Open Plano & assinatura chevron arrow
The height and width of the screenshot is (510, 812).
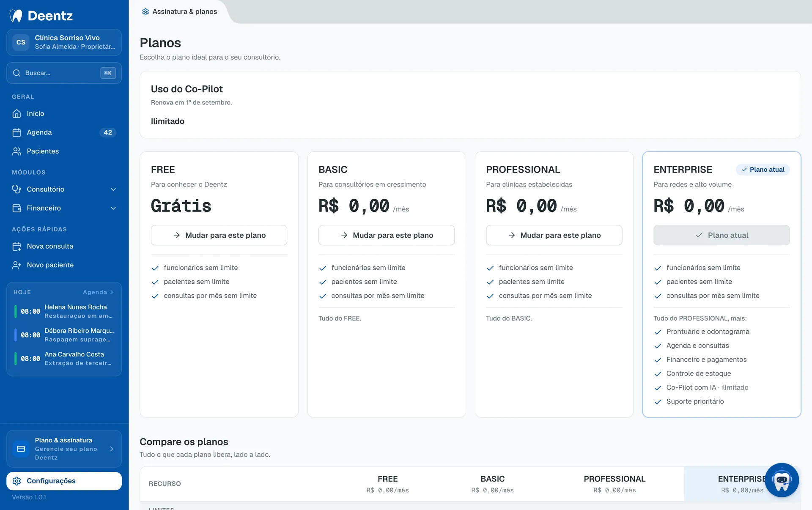click(x=112, y=449)
